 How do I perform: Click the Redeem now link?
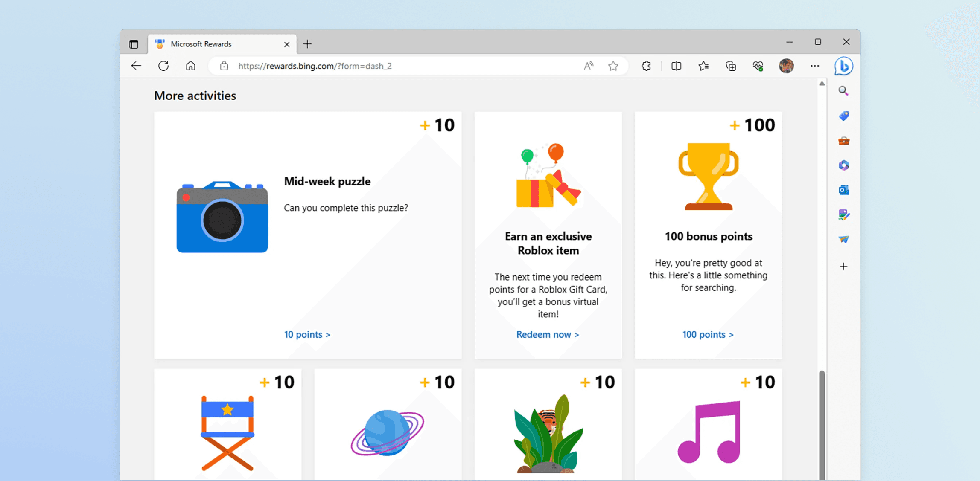(x=548, y=335)
